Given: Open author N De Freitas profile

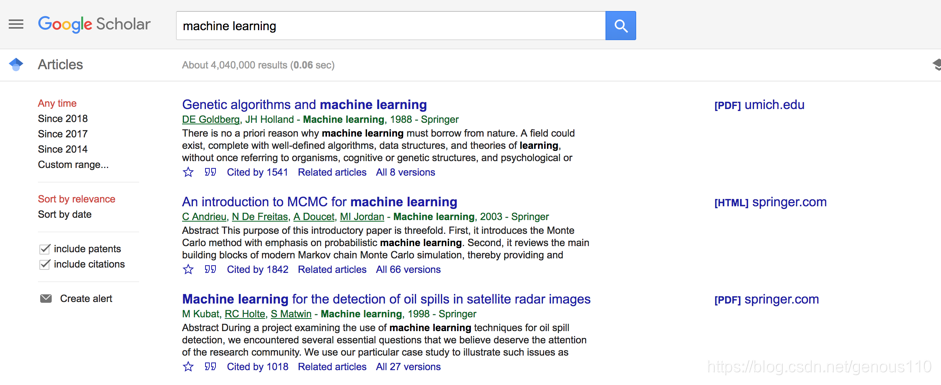Looking at the screenshot, I should [x=260, y=216].
